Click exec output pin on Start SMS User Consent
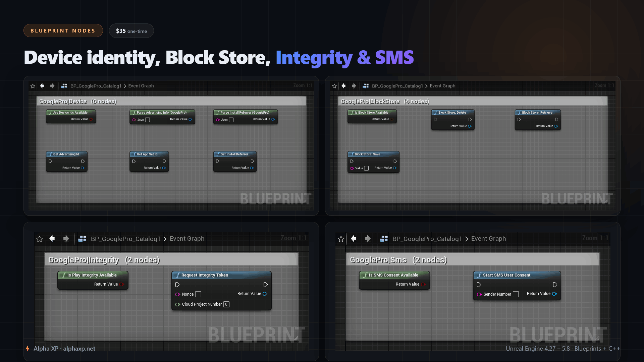 [x=555, y=285]
